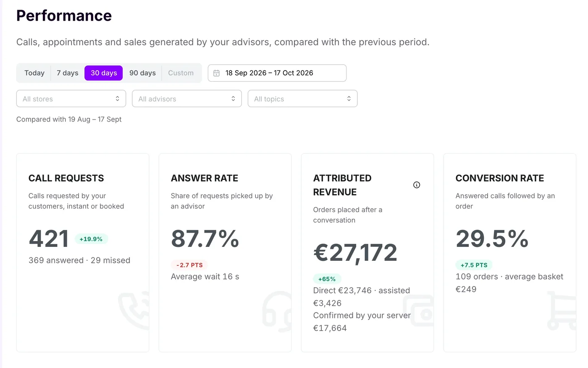Click the ANSWER RATE card title
This screenshot has width=588, height=368.
tap(205, 178)
